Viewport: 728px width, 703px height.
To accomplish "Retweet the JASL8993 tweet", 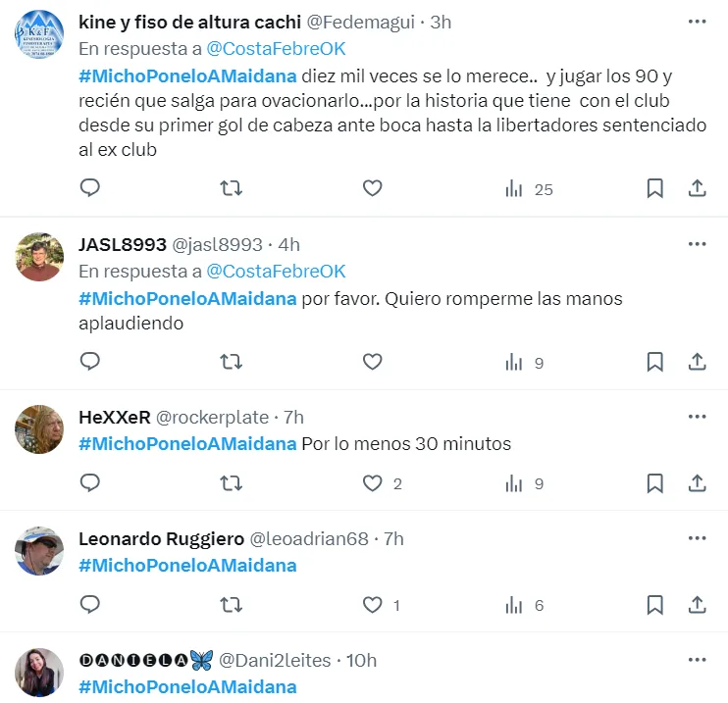I will point(231,362).
